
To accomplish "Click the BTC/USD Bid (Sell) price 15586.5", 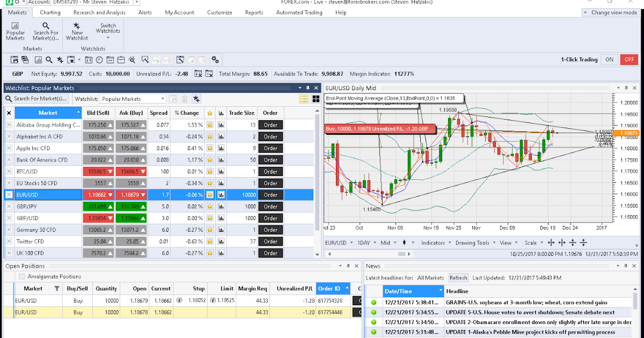I will 98,172.
